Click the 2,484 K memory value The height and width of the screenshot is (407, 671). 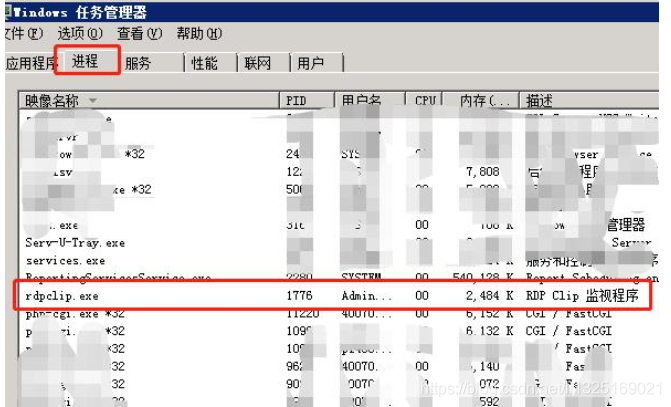[x=490, y=296]
